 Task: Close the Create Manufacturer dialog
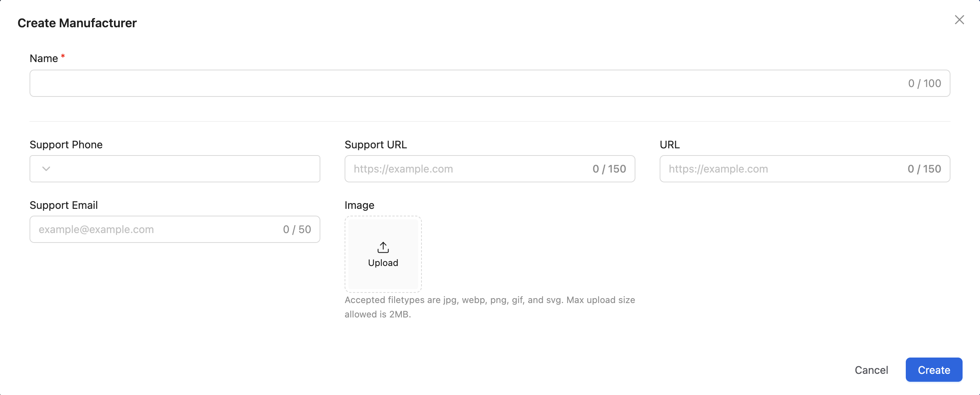(x=959, y=20)
